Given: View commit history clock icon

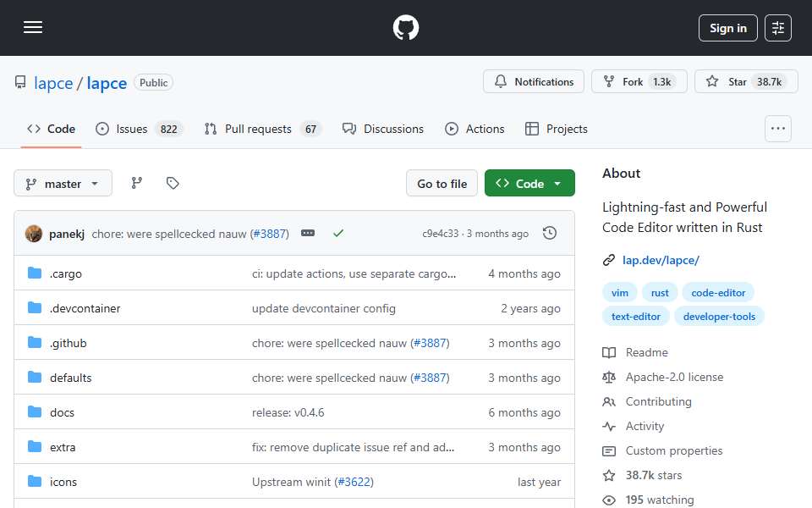Looking at the screenshot, I should tap(550, 234).
